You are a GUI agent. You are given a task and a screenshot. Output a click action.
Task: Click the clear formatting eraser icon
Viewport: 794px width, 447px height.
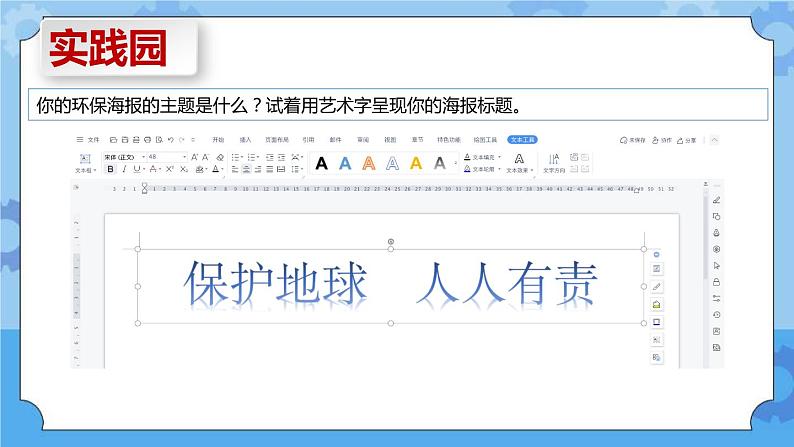click(x=219, y=157)
